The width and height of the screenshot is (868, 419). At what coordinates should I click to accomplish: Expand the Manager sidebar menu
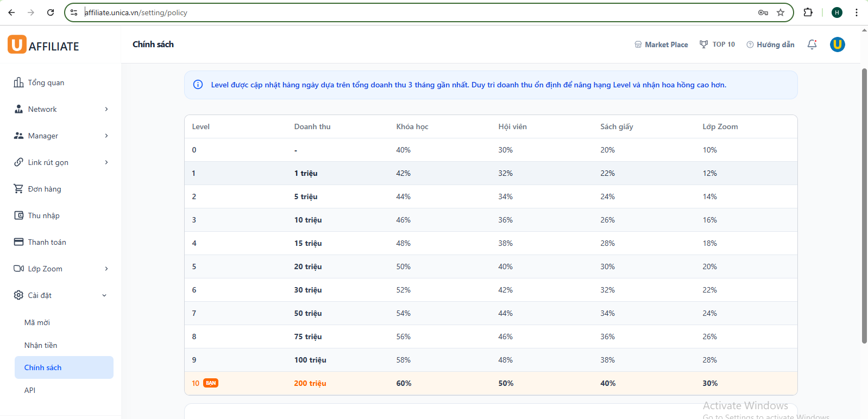61,136
